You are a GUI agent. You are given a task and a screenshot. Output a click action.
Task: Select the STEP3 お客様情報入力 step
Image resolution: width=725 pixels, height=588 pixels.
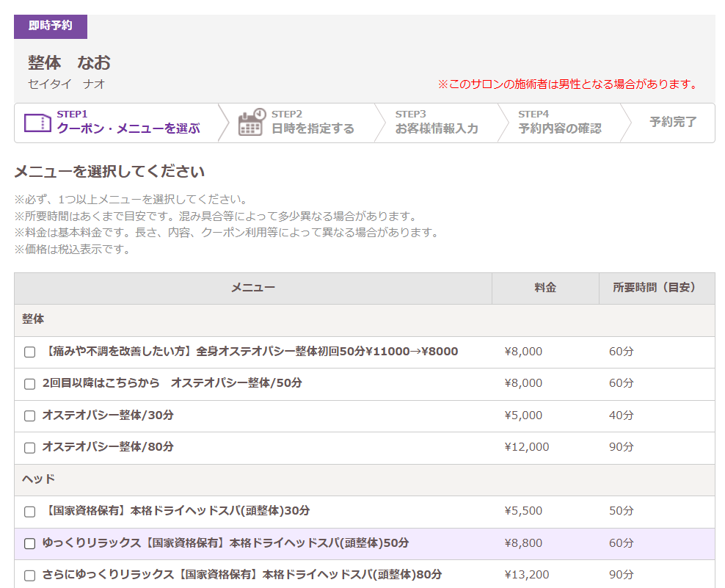click(436, 123)
